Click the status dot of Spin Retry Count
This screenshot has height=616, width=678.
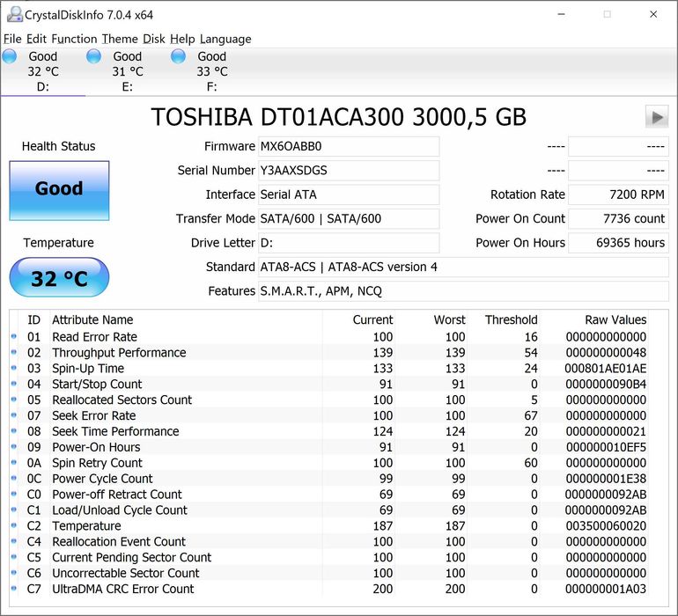click(14, 463)
